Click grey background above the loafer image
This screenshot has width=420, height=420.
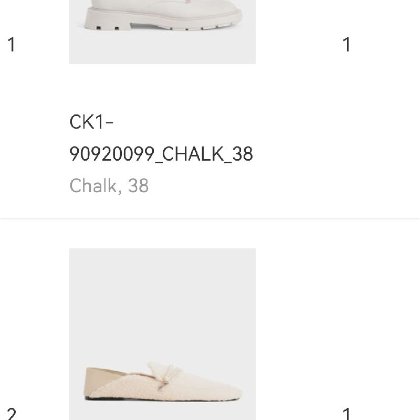coord(162,300)
